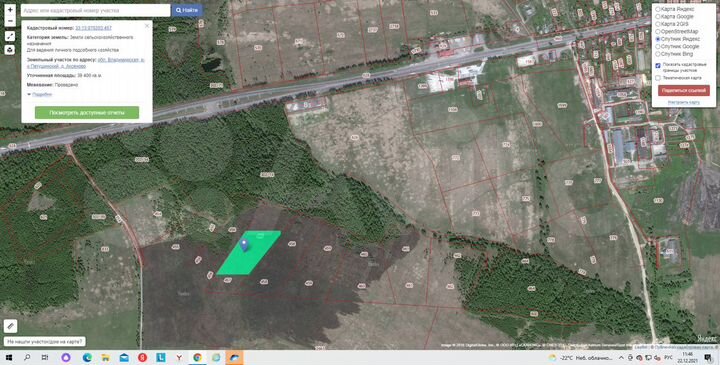Open the cadastral number link

pyautogui.click(x=93, y=28)
